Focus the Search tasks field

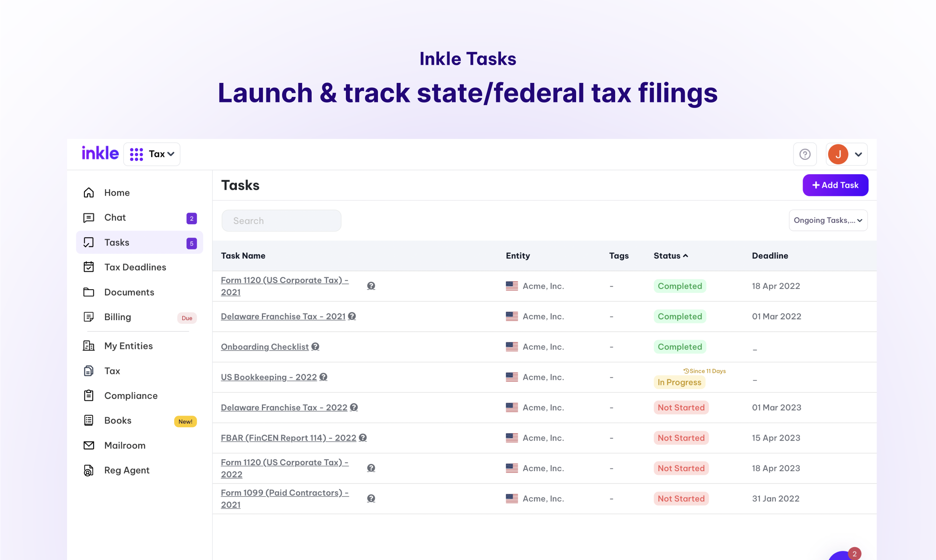(281, 221)
